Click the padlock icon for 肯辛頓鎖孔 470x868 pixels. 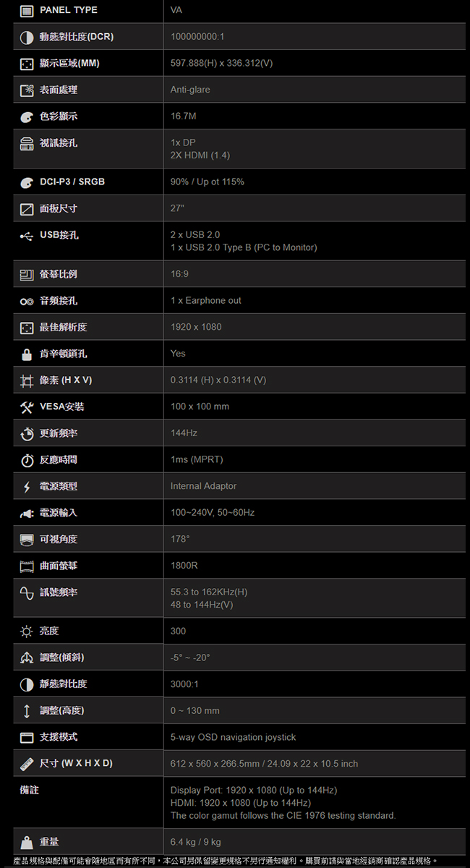click(x=27, y=354)
